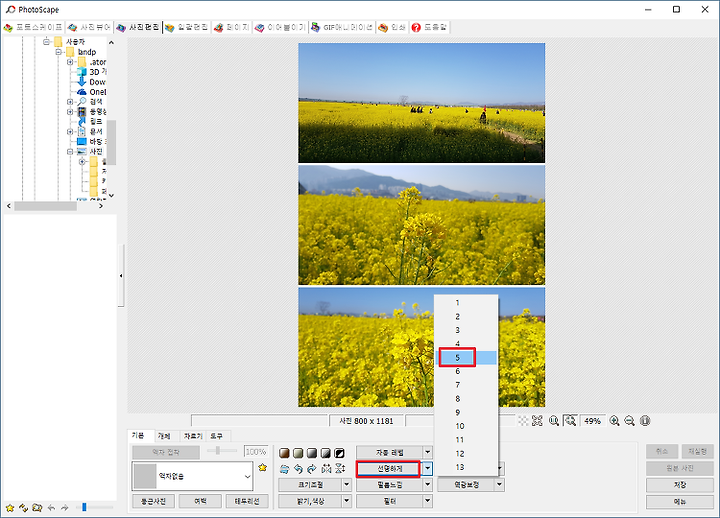The height and width of the screenshot is (518, 720).
Task: Open the 밝기,색상 dropdown arrow
Action: (347, 501)
